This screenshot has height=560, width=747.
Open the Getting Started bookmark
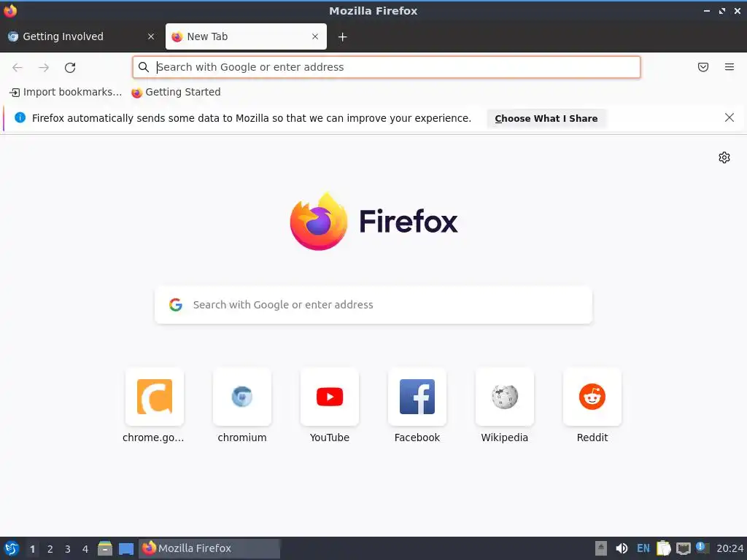176,93
